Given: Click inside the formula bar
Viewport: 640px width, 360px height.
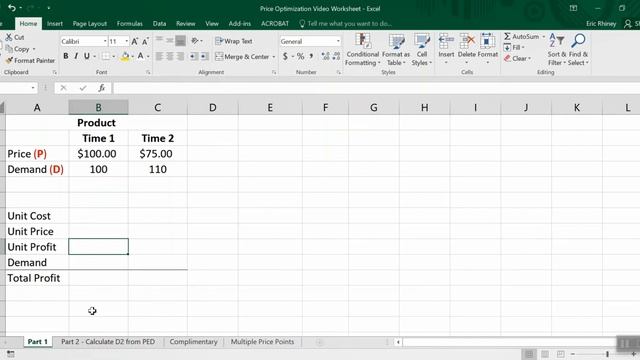Looking at the screenshot, I should pyautogui.click(x=376, y=88).
